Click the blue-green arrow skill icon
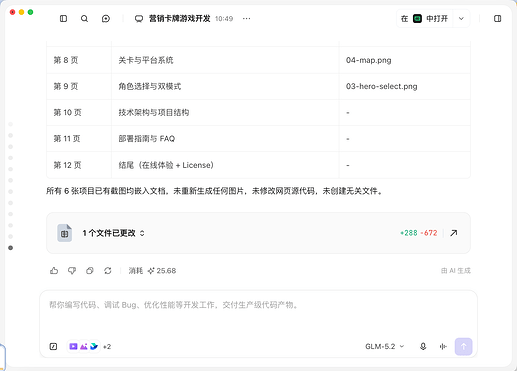The height and width of the screenshot is (371, 517). 94,347
